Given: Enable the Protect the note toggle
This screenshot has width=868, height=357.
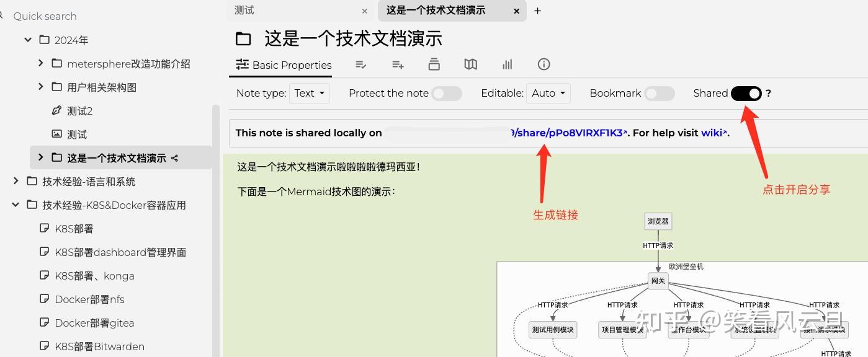Looking at the screenshot, I should click(446, 93).
